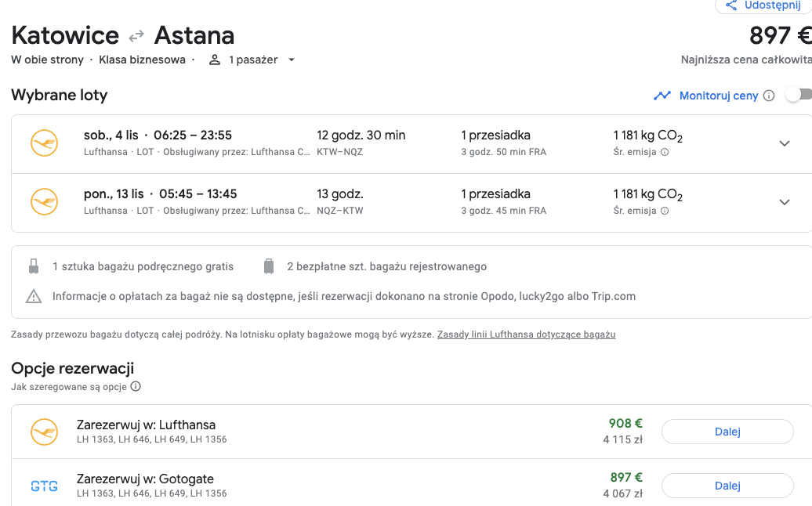Click the Monitoruj ceny label
The image size is (812, 506).
[x=719, y=96]
